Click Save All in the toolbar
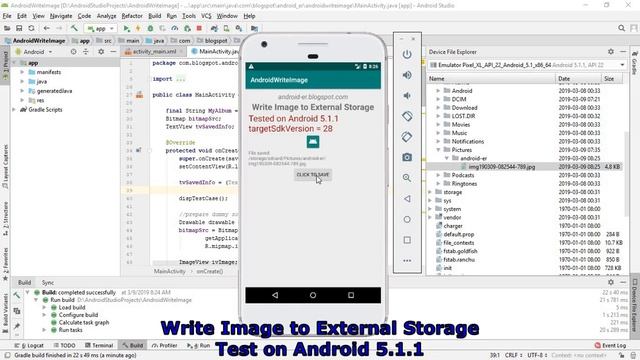 (19, 28)
